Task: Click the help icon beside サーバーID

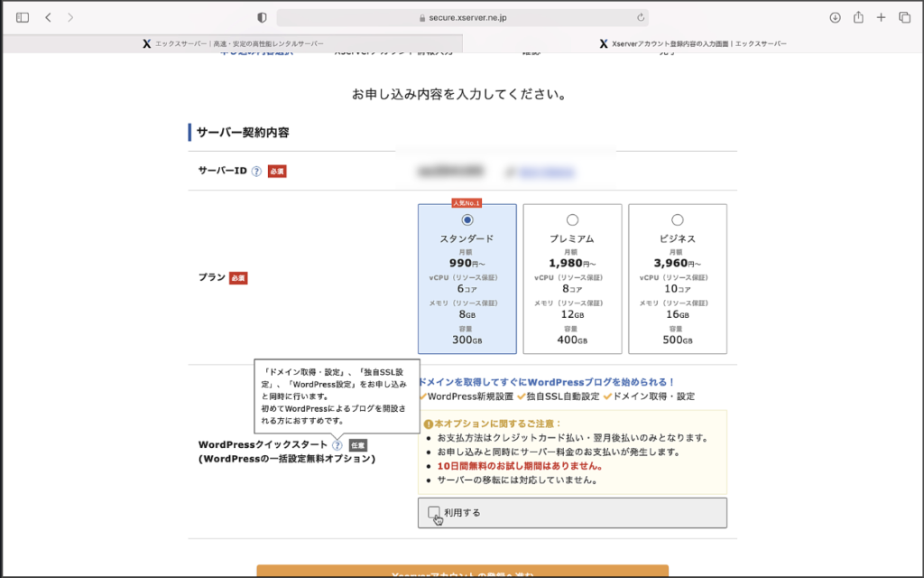Action: (x=256, y=172)
